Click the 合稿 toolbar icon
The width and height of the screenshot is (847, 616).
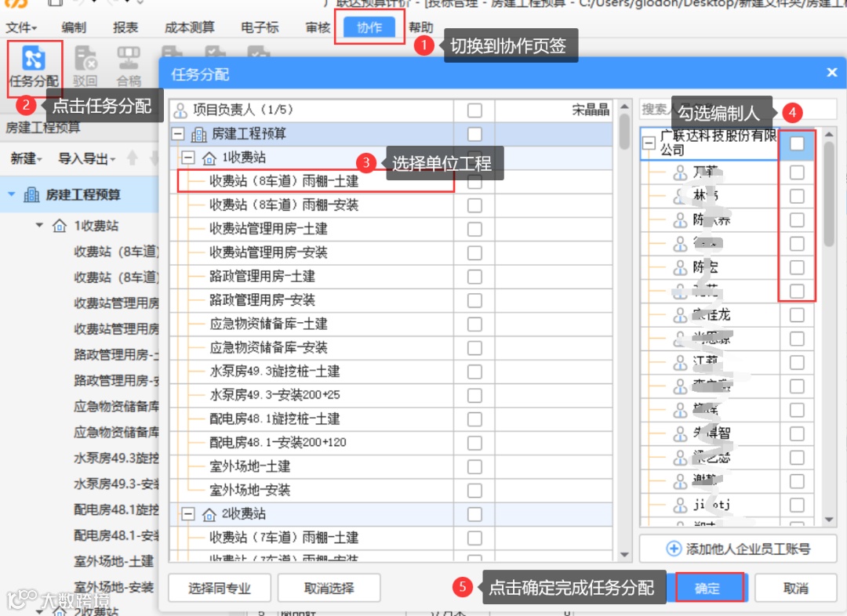pyautogui.click(x=129, y=59)
